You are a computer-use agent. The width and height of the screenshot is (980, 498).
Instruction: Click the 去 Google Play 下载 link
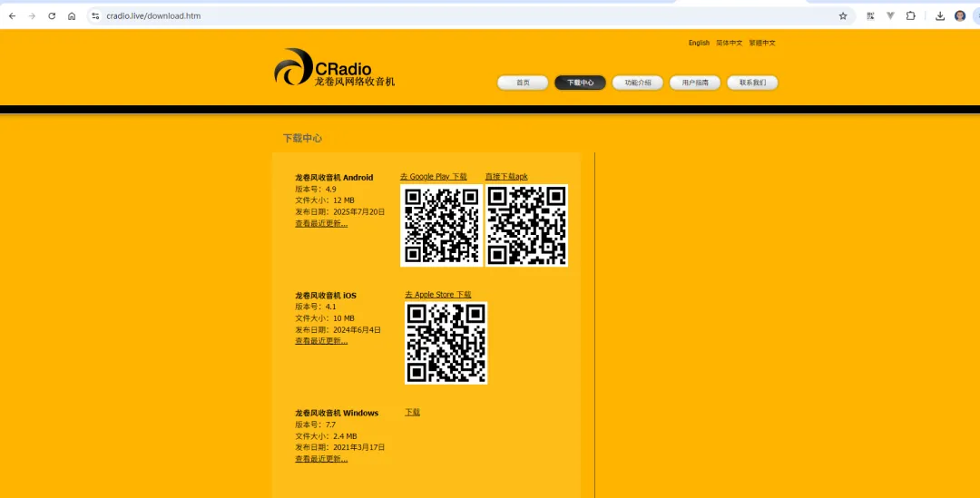click(x=433, y=177)
